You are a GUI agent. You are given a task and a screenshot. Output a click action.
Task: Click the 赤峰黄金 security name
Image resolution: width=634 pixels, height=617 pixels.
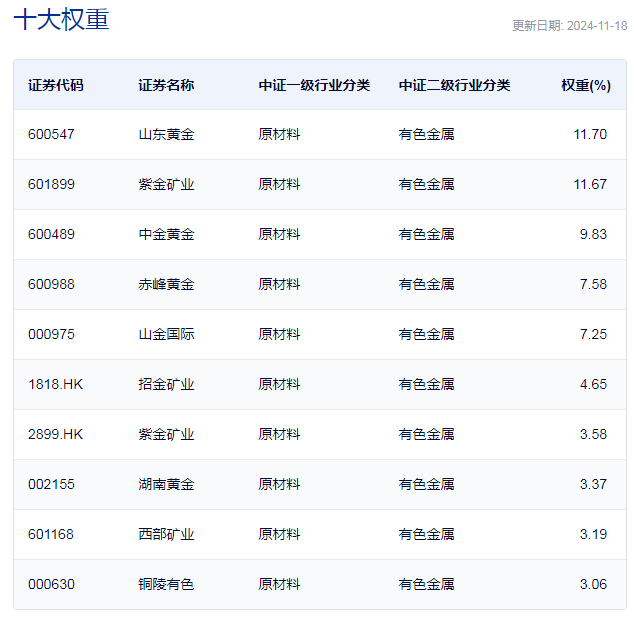click(x=166, y=284)
